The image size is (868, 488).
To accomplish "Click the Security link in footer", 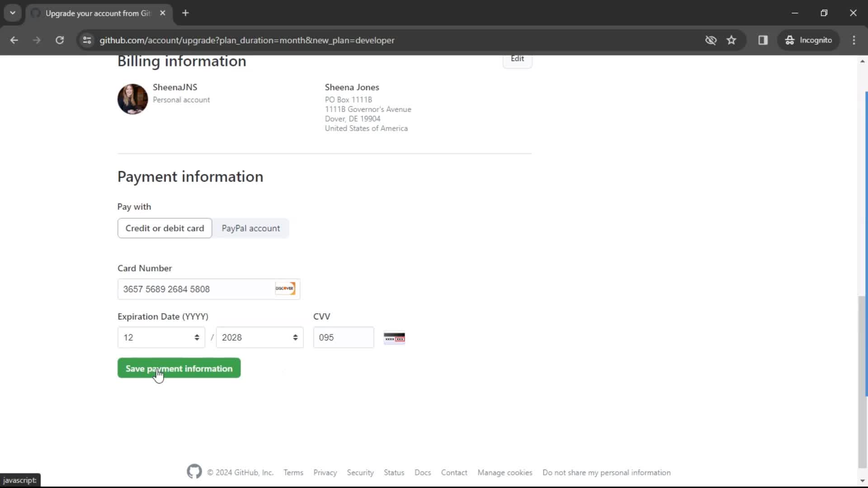I will tap(360, 472).
